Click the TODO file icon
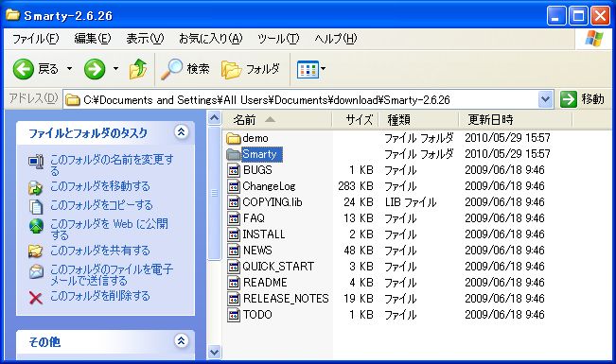 (234, 315)
